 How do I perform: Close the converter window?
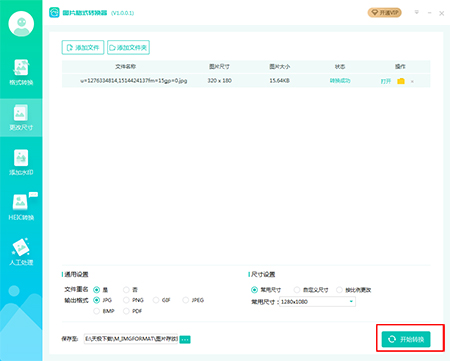441,13
